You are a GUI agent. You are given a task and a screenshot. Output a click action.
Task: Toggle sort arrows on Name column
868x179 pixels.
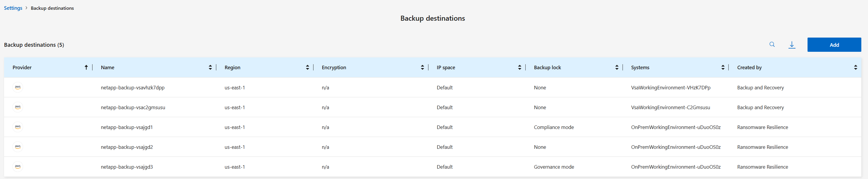click(x=210, y=67)
